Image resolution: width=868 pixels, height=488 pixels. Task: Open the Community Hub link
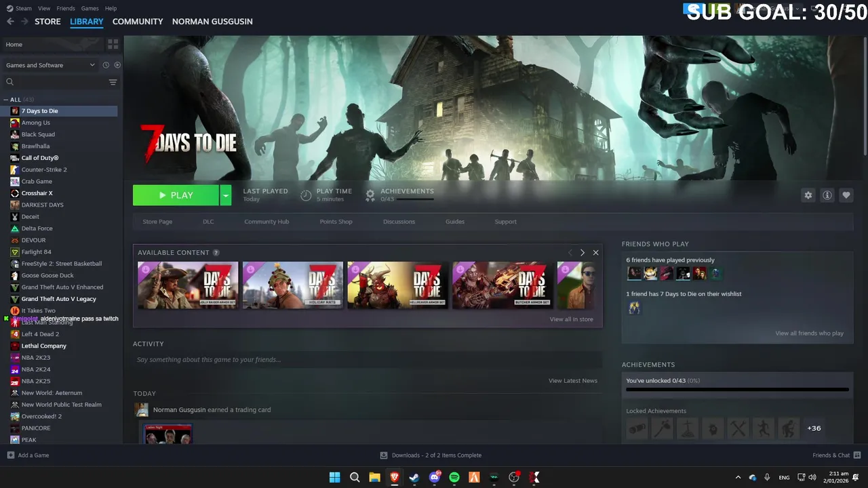[267, 222]
